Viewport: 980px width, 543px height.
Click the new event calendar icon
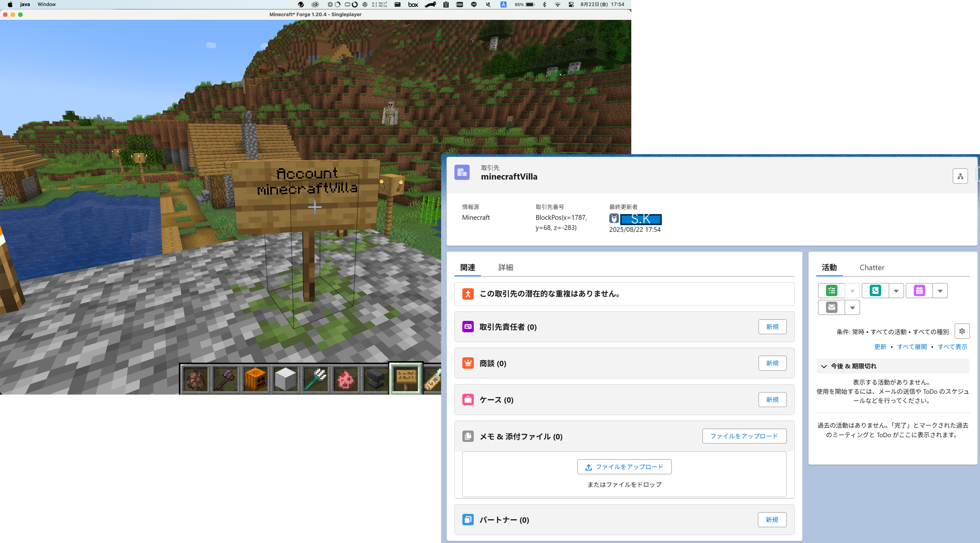919,291
